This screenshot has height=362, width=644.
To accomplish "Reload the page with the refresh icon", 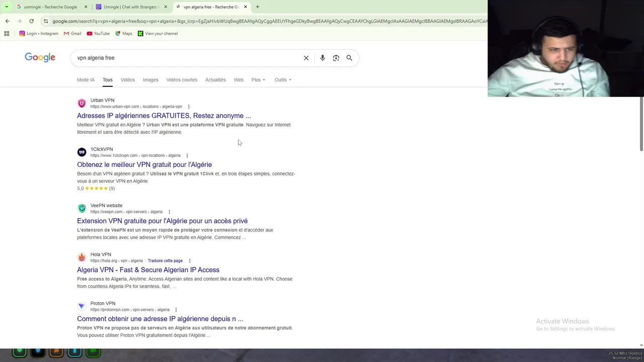I will coord(31,21).
